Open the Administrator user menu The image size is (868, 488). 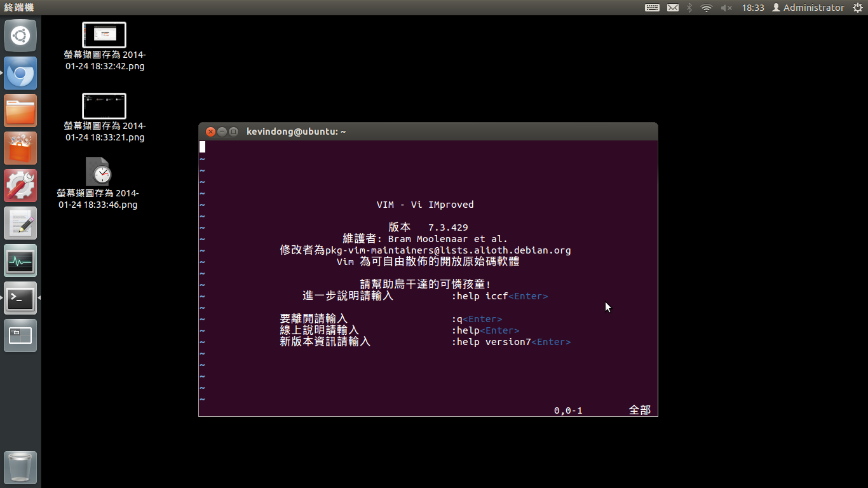808,8
